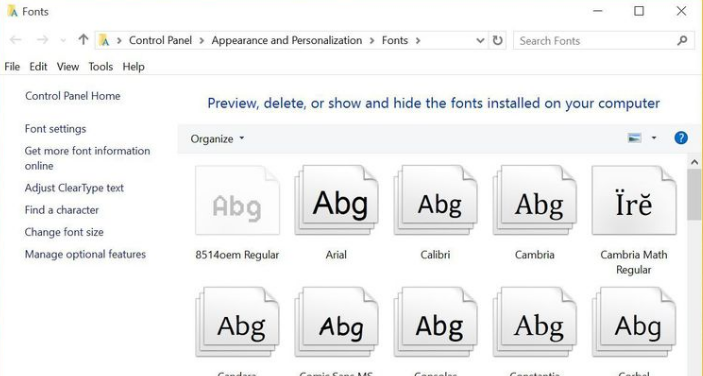The width and height of the screenshot is (703, 376).
Task: Refresh the Fonts folder view
Action: (x=497, y=40)
